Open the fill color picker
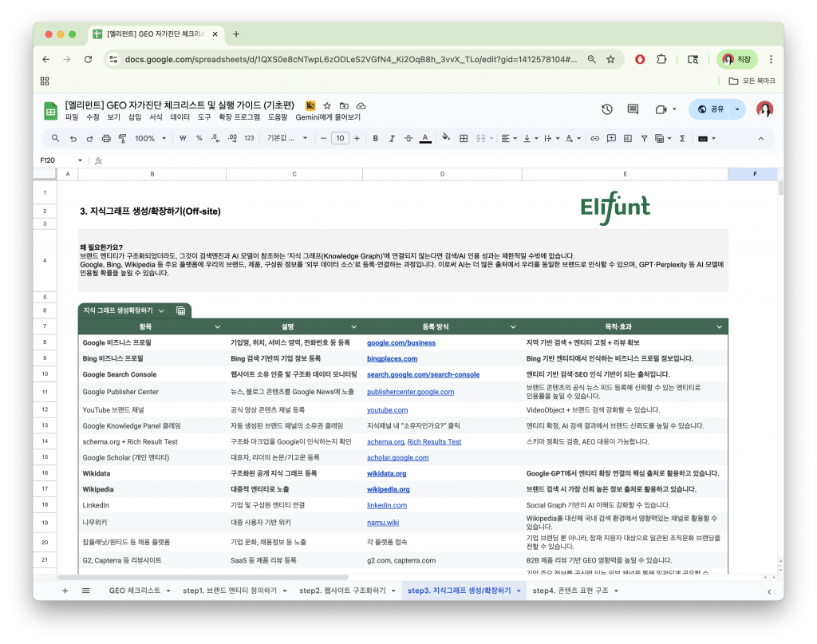 click(446, 139)
